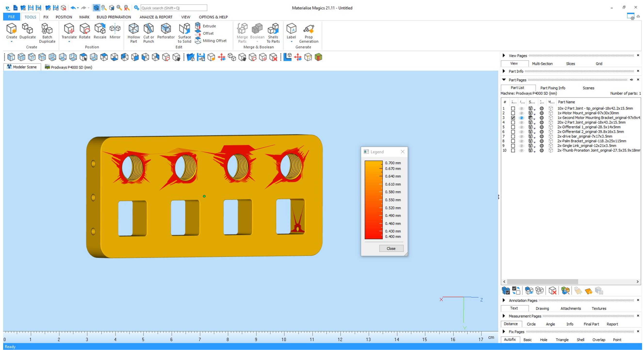
Task: Open the ANALYZE & REPORT ribbon tab
Action: [x=156, y=17]
